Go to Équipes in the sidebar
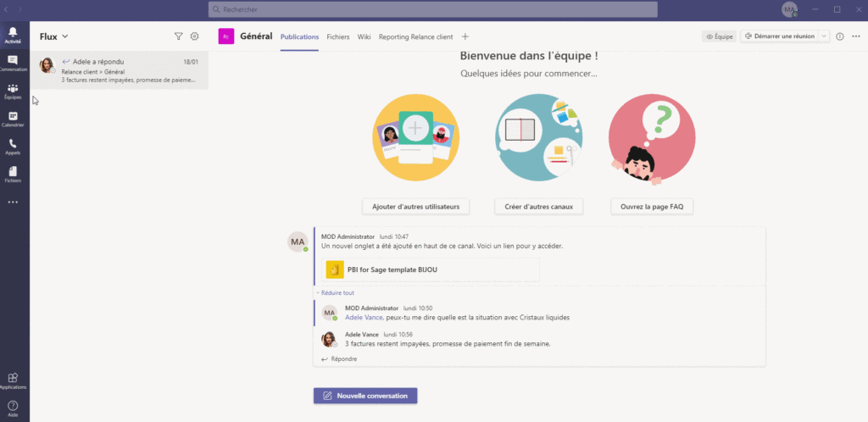This screenshot has height=422, width=868. (14, 91)
